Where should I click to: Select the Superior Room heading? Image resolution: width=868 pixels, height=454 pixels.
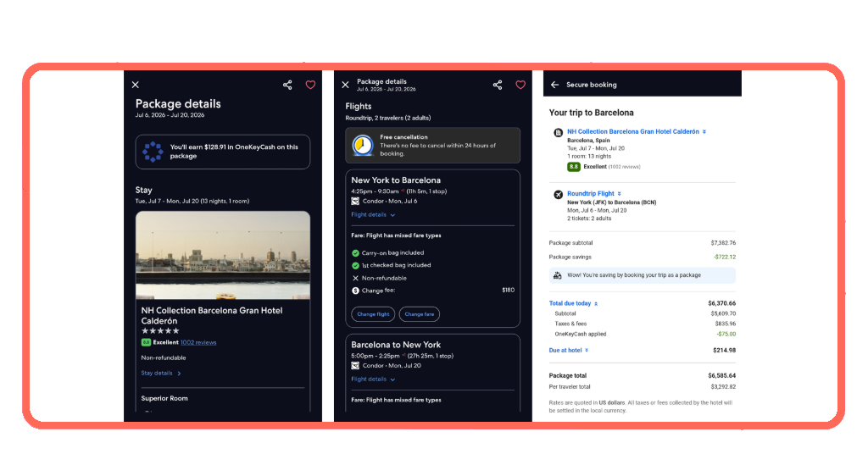tap(164, 398)
